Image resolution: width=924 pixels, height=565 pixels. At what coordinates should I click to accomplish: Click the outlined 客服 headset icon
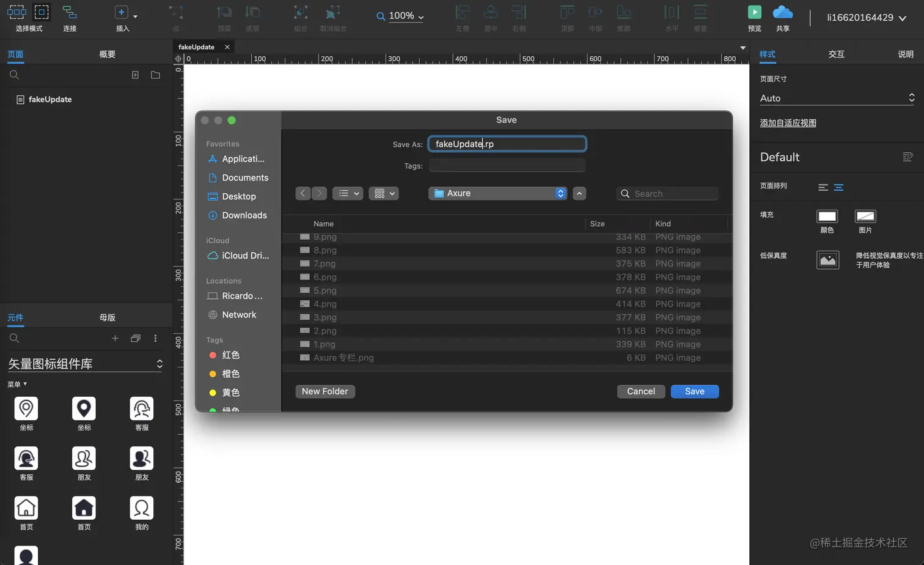142,408
